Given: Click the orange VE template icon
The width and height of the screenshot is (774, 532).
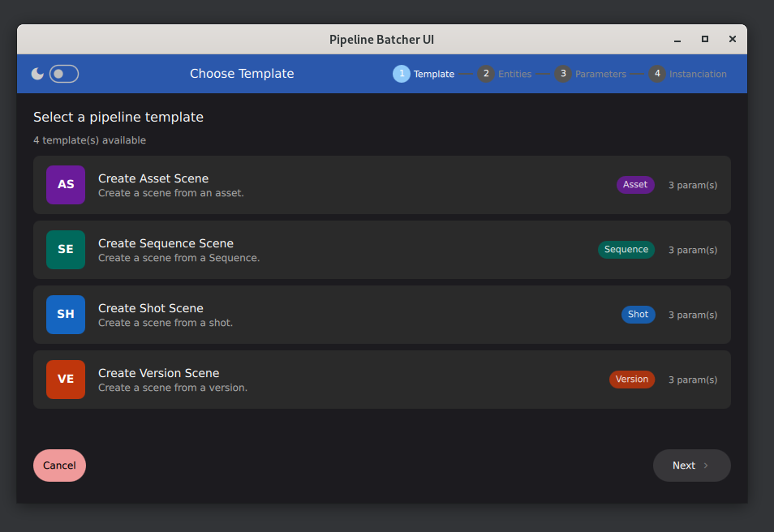Looking at the screenshot, I should coord(66,380).
